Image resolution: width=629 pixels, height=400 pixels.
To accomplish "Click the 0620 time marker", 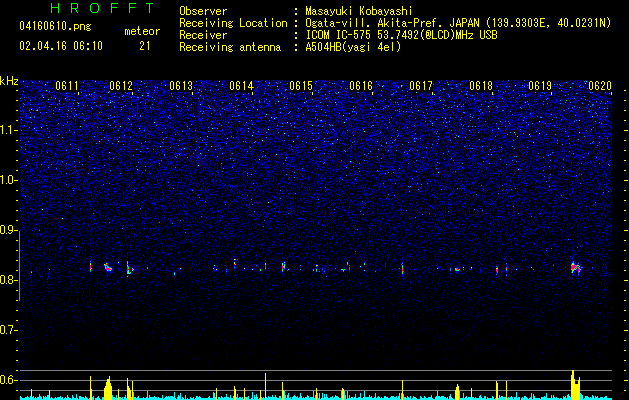I will pyautogui.click(x=600, y=86).
